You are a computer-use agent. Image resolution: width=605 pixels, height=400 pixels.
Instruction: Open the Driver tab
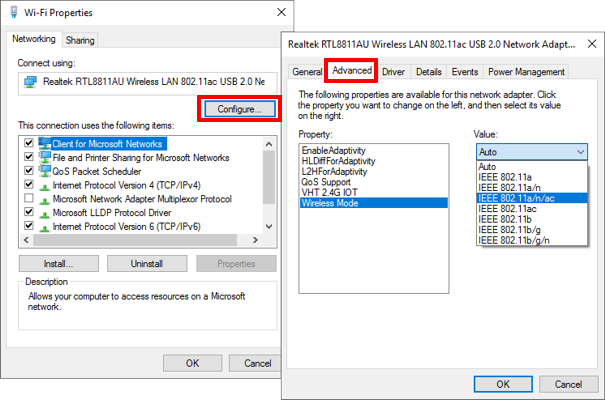(x=393, y=72)
